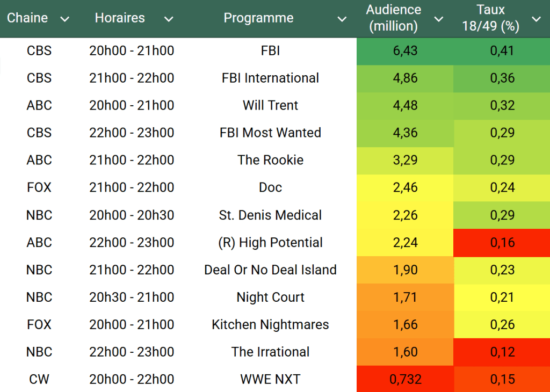Click the red 0,16 taux cell
The image size is (550, 392).
coord(502,243)
